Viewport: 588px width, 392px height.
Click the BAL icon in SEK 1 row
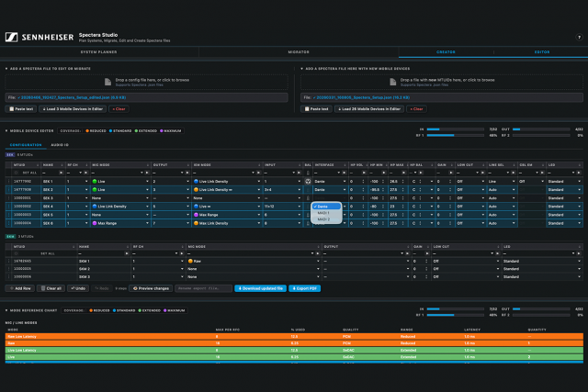pyautogui.click(x=308, y=182)
